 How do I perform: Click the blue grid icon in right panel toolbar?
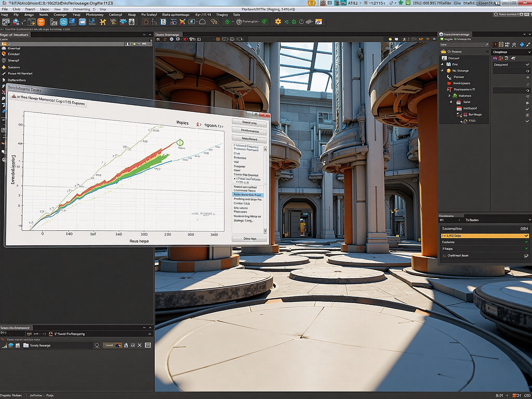tap(507, 45)
